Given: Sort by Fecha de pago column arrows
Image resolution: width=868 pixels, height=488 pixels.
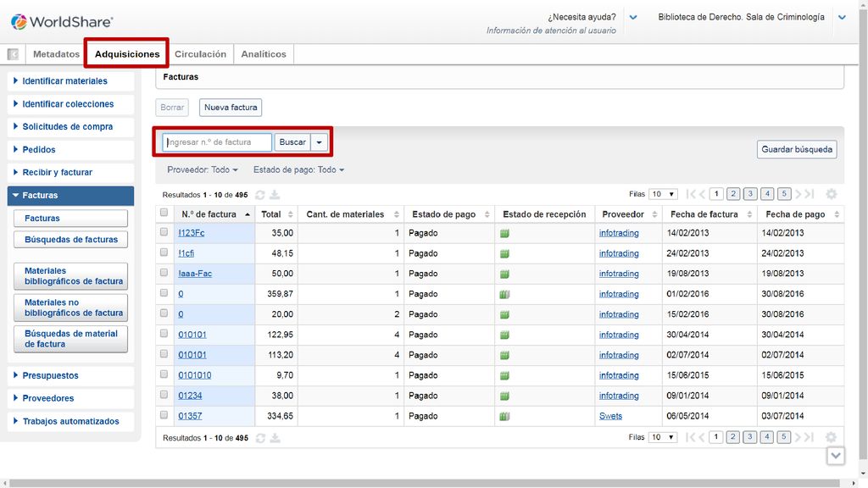Looking at the screenshot, I should click(837, 214).
